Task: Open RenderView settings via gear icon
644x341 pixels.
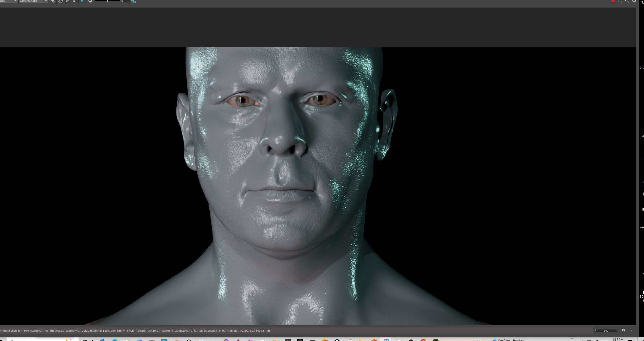Action: pos(633,2)
